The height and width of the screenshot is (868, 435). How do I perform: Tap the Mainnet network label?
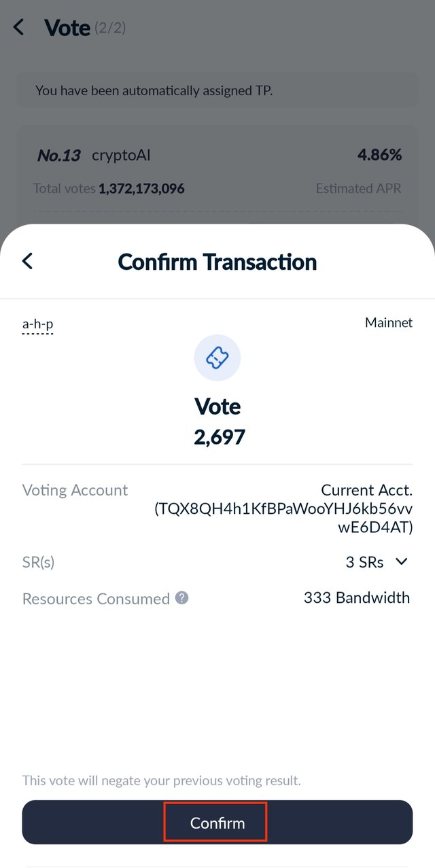click(389, 322)
